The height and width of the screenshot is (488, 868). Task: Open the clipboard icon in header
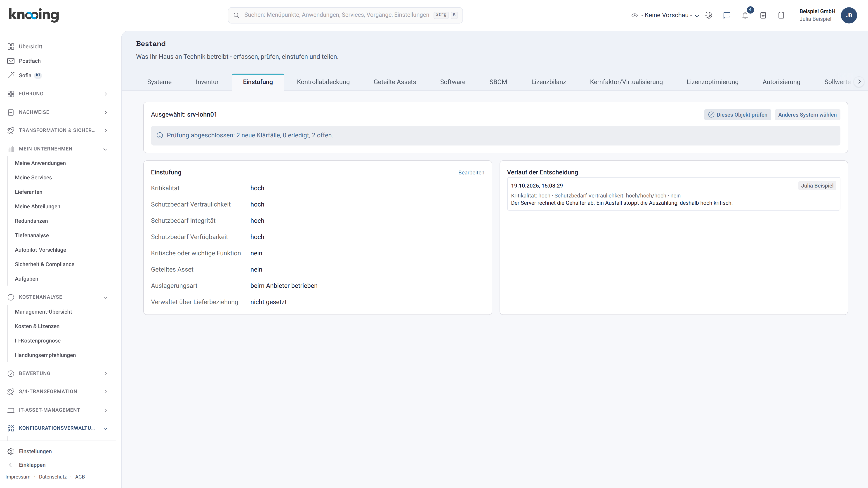[781, 15]
